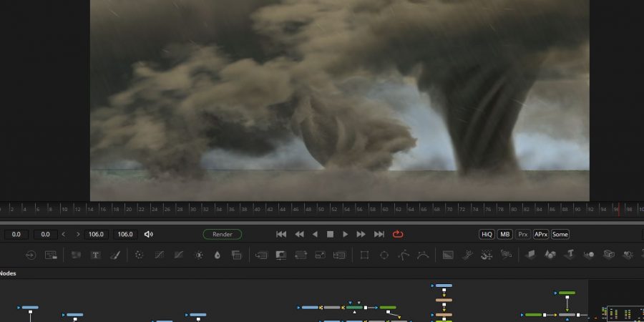
Task: Add a MediaIn node from toolbar
Action: tap(31, 255)
